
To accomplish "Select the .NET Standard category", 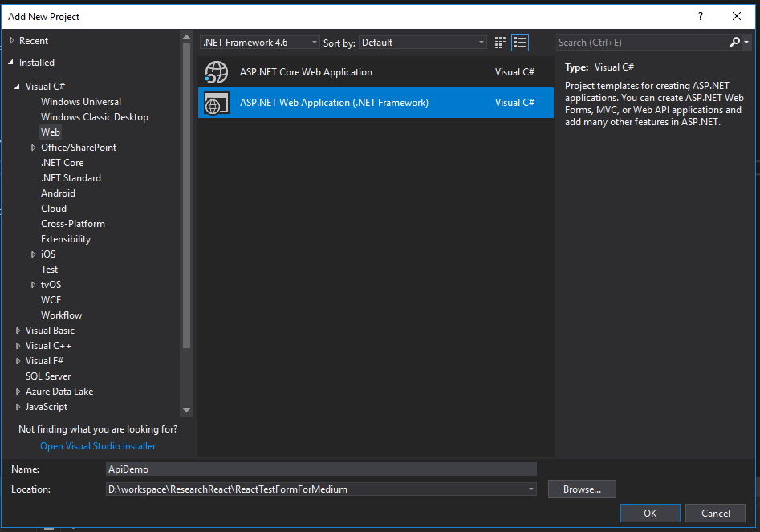I will point(71,178).
